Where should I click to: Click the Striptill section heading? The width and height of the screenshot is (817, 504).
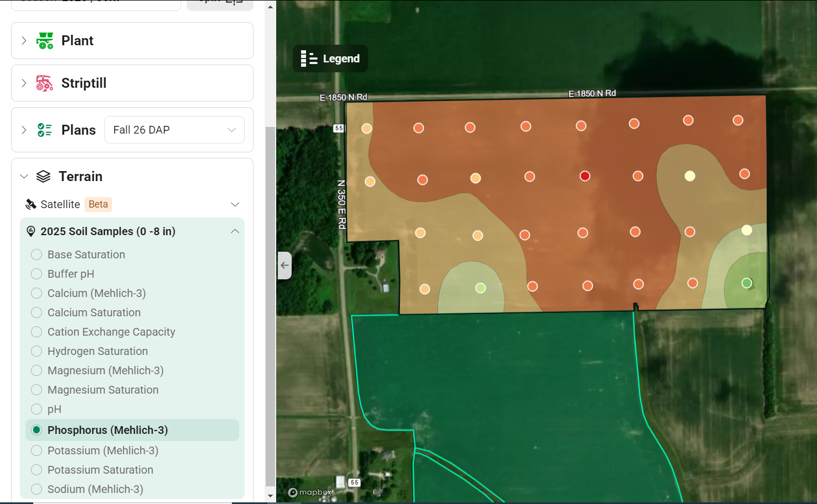(84, 83)
